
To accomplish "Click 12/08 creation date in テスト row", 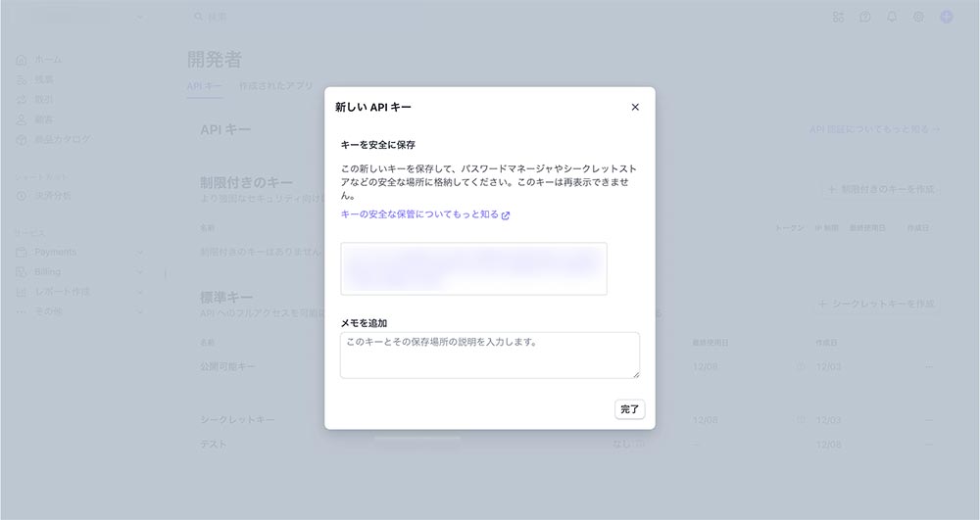I will [828, 445].
